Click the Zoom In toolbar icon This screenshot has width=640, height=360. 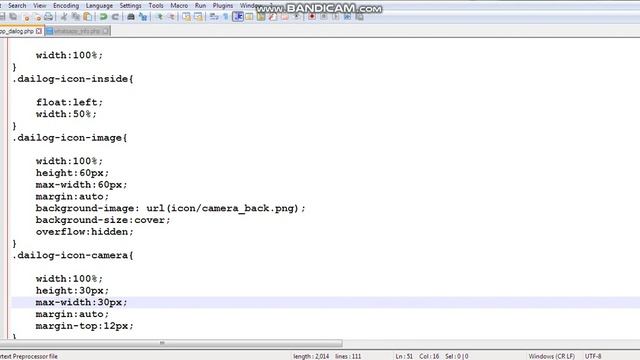[x=160, y=17]
